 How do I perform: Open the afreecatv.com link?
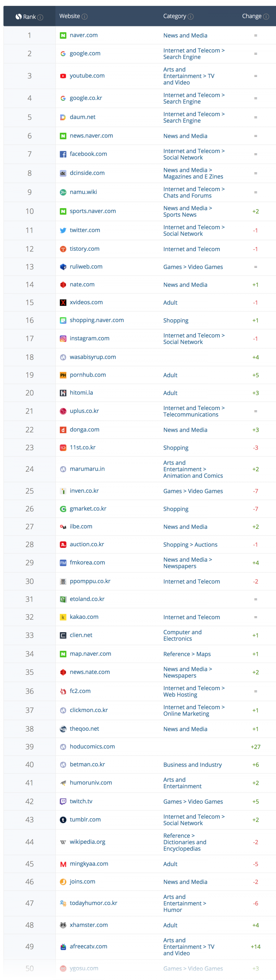coord(89,946)
